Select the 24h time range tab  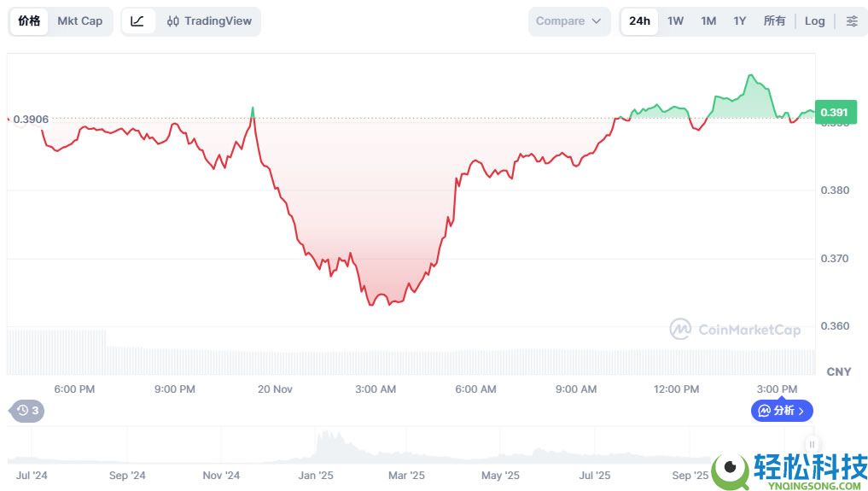point(639,21)
